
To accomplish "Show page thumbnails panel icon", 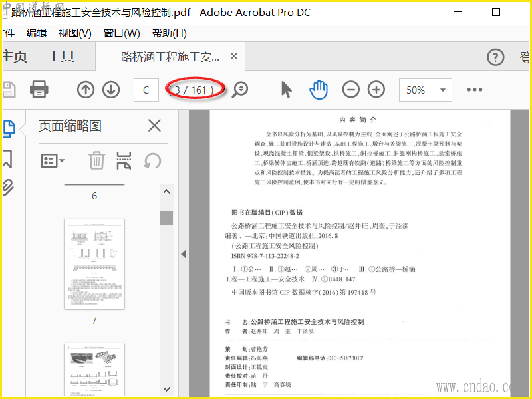I will tap(9, 129).
